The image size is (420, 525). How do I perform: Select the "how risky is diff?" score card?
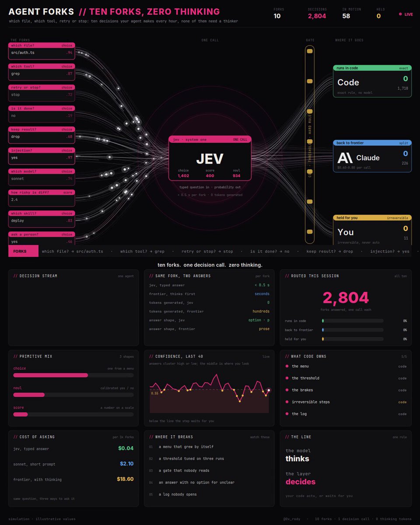point(42,199)
